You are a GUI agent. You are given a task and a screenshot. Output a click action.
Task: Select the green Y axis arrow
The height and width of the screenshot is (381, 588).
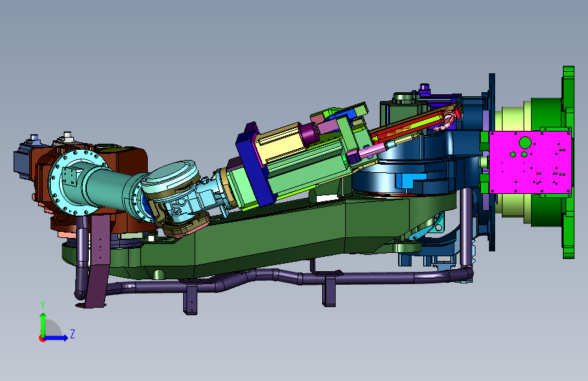click(x=43, y=325)
